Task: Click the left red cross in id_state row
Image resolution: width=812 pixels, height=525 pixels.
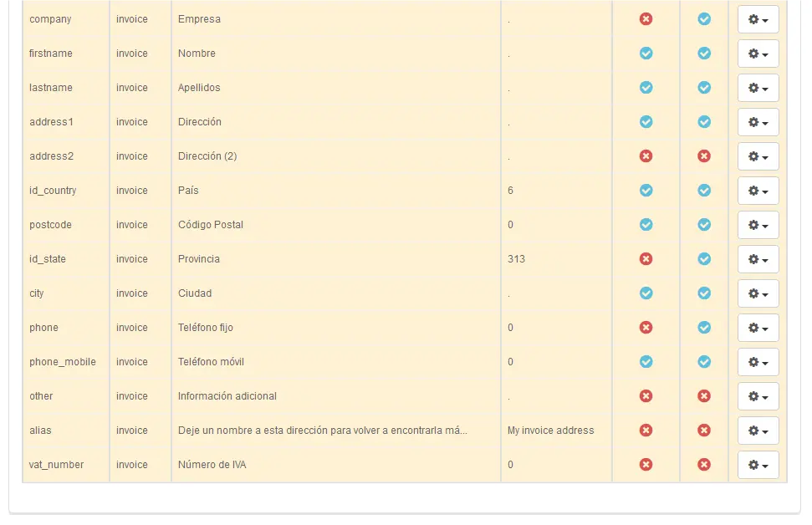Action: (x=646, y=259)
